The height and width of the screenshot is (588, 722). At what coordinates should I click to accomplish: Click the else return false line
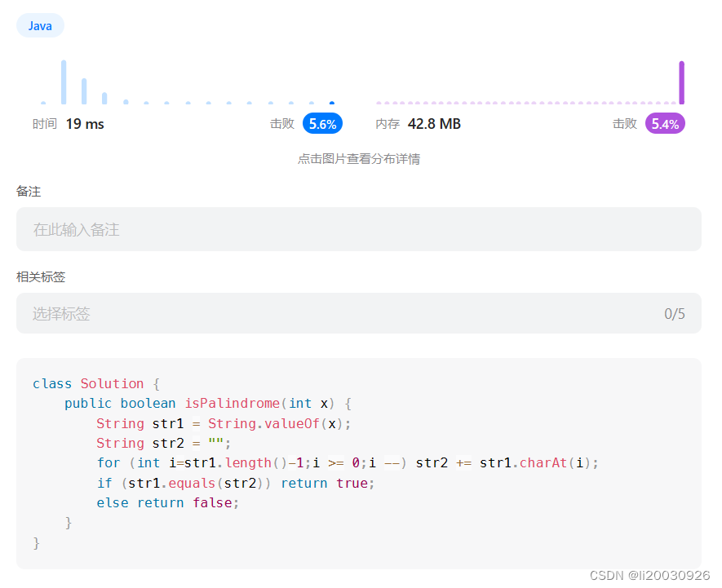pyautogui.click(x=167, y=502)
